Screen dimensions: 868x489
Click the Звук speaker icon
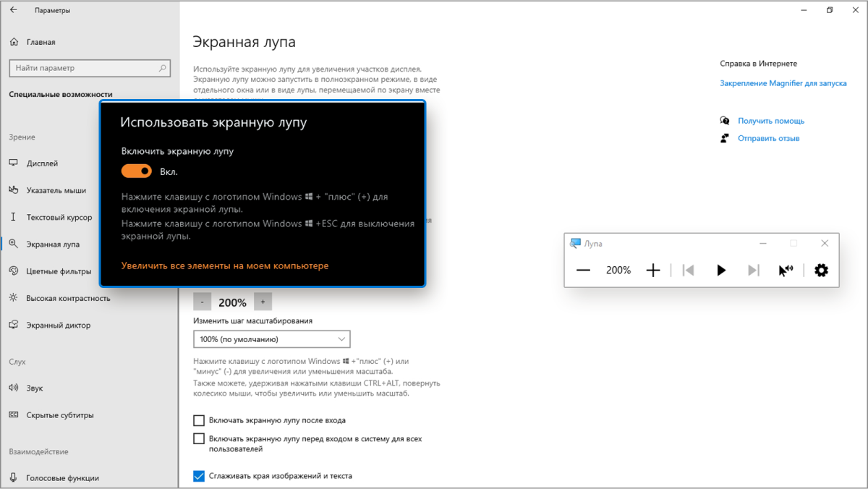(x=13, y=388)
